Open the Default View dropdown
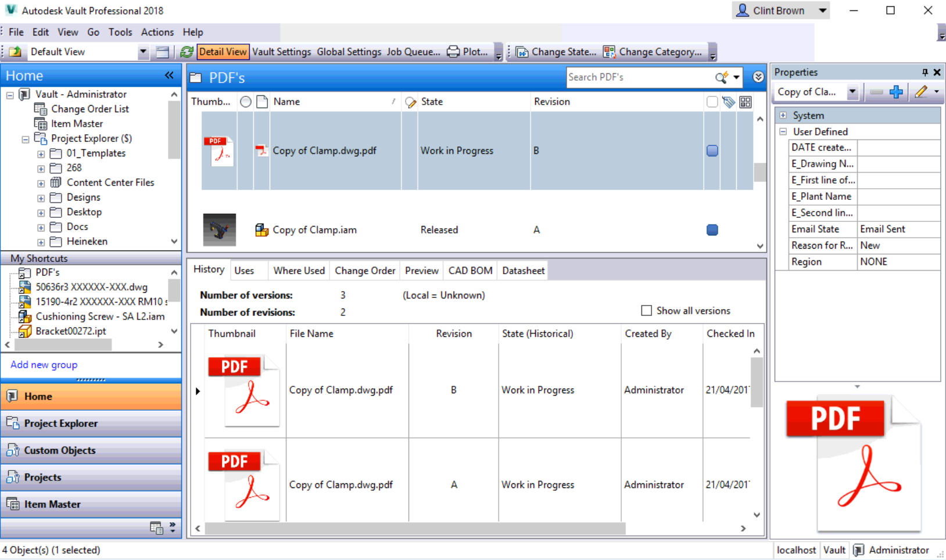The width and height of the screenshot is (946, 560). [x=143, y=52]
